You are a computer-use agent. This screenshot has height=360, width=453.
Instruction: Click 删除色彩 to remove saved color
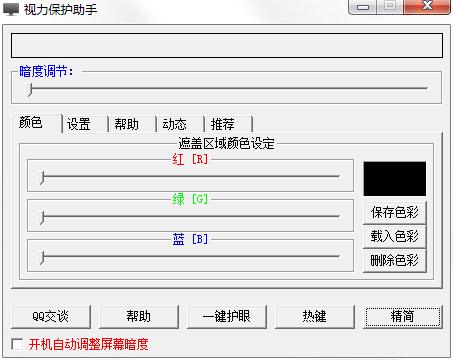(x=395, y=260)
